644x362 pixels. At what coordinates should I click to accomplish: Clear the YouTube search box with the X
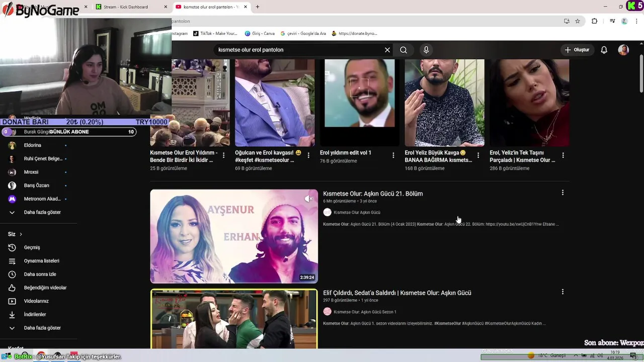click(387, 50)
